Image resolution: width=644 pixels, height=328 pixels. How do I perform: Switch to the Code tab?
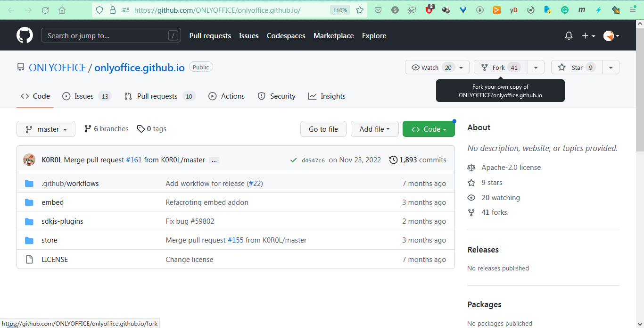(x=35, y=96)
